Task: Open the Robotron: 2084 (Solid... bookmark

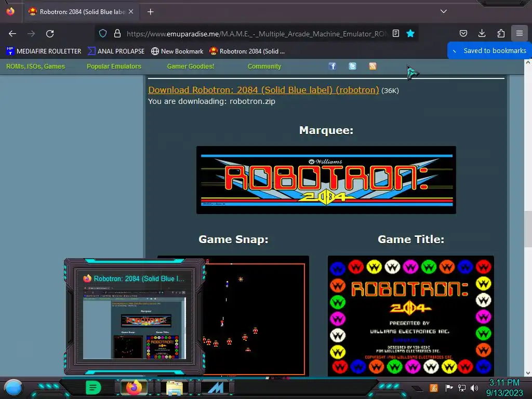Action: [247, 51]
